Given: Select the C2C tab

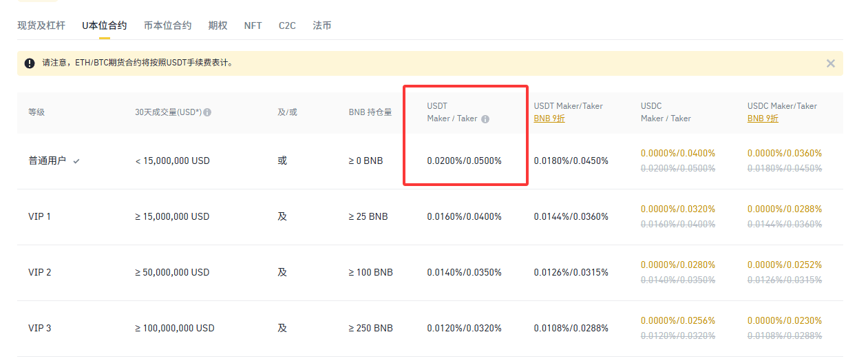Looking at the screenshot, I should point(287,25).
